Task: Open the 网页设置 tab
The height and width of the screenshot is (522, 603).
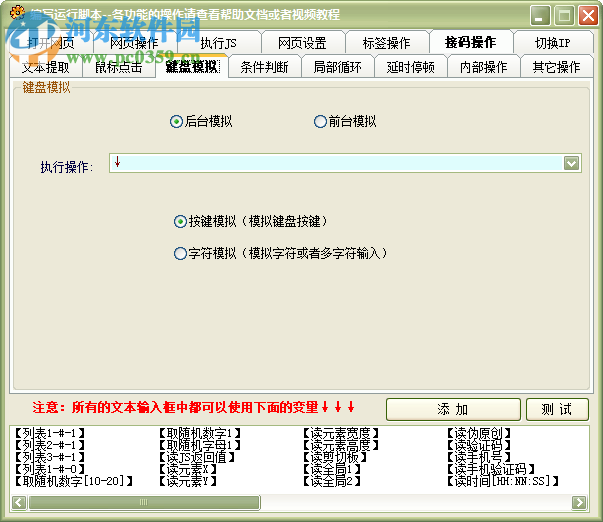Action: point(302,43)
